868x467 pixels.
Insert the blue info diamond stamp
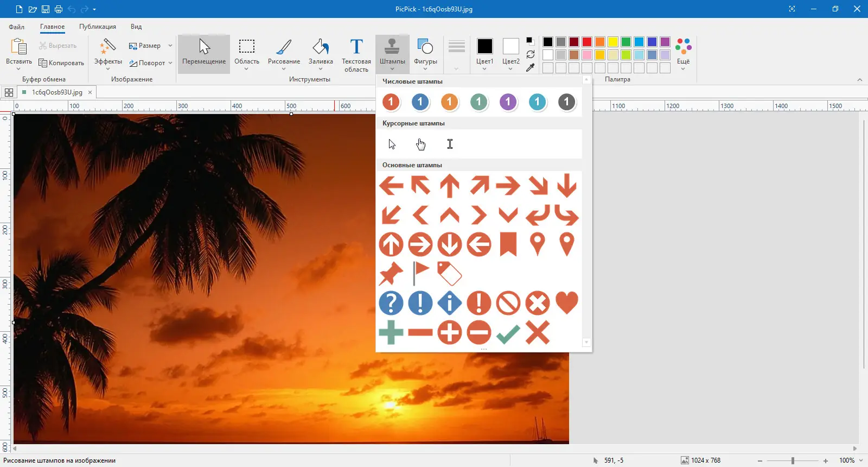pyautogui.click(x=450, y=303)
